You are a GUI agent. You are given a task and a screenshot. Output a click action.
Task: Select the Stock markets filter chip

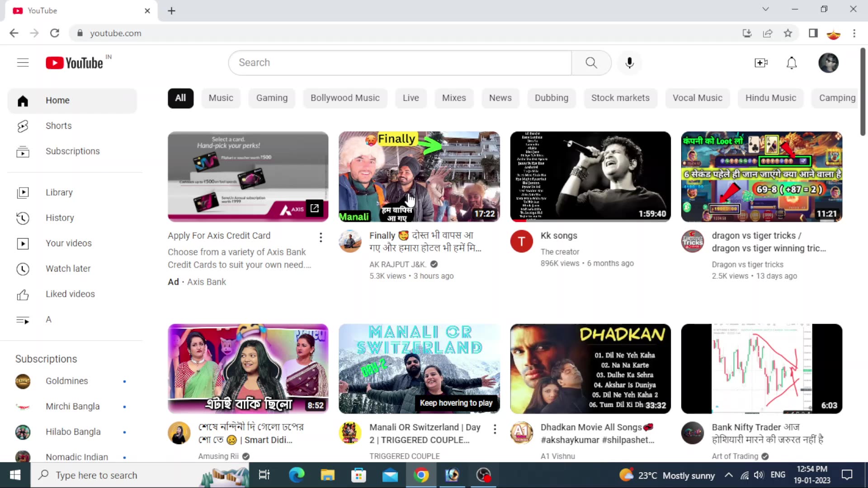pos(620,98)
